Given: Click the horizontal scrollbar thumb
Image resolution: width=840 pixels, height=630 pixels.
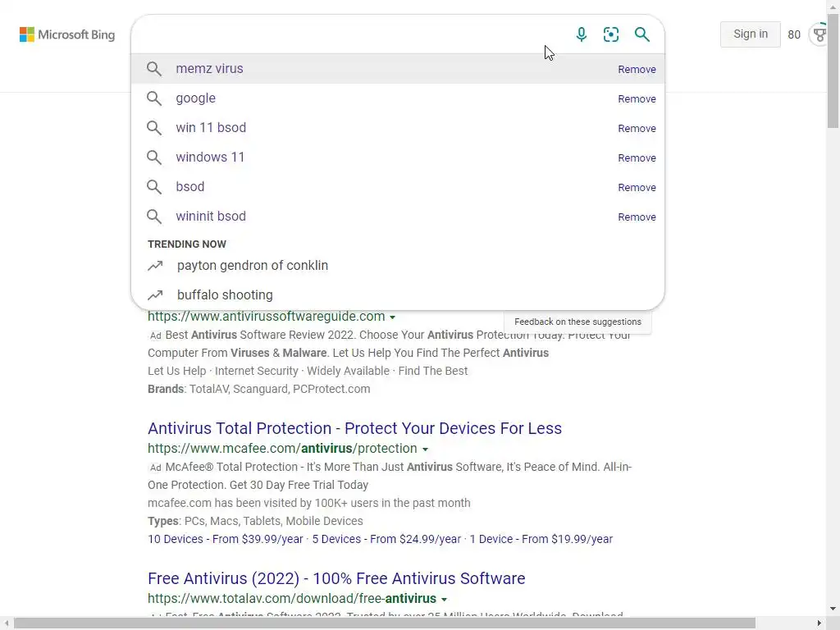Looking at the screenshot, I should point(384,623).
